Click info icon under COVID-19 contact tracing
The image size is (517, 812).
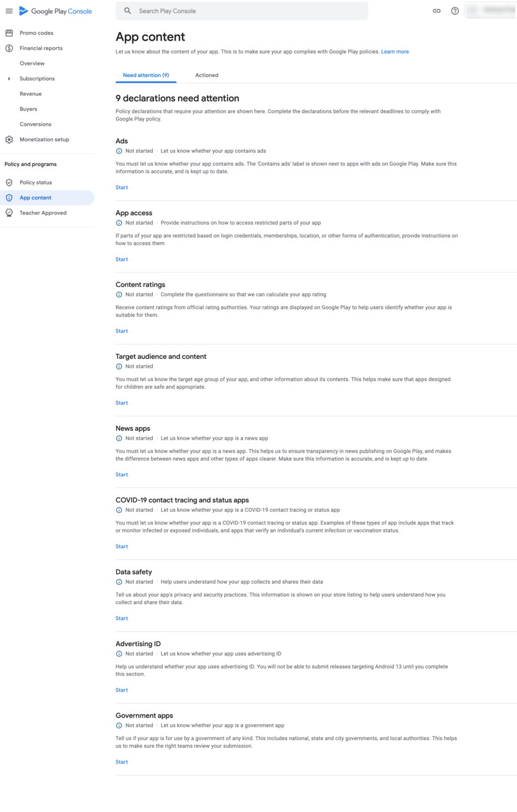click(119, 510)
